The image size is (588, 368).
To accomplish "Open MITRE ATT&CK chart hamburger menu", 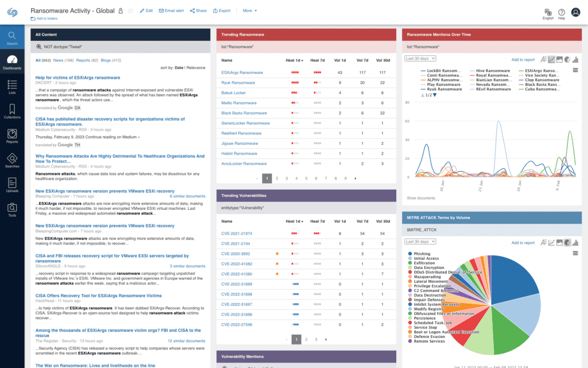I will [575, 254].
